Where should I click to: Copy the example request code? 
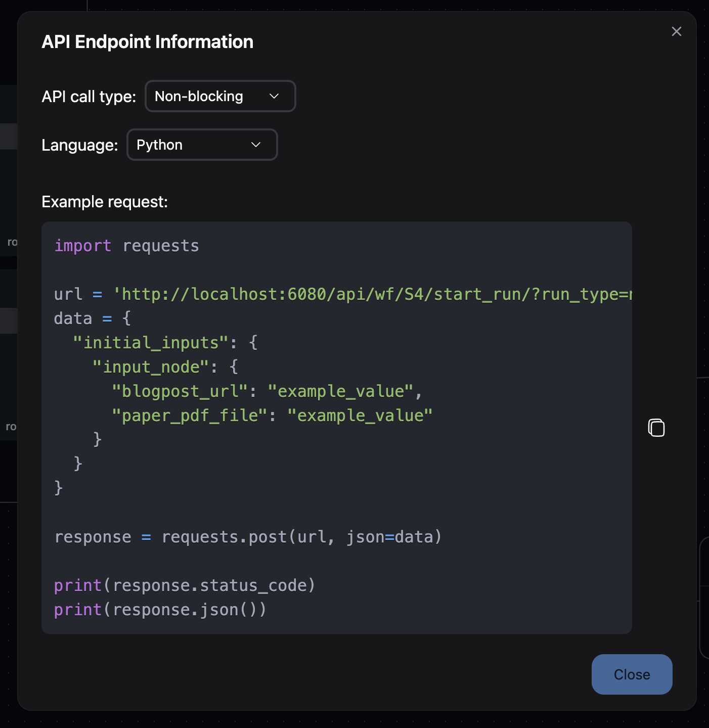tap(656, 428)
